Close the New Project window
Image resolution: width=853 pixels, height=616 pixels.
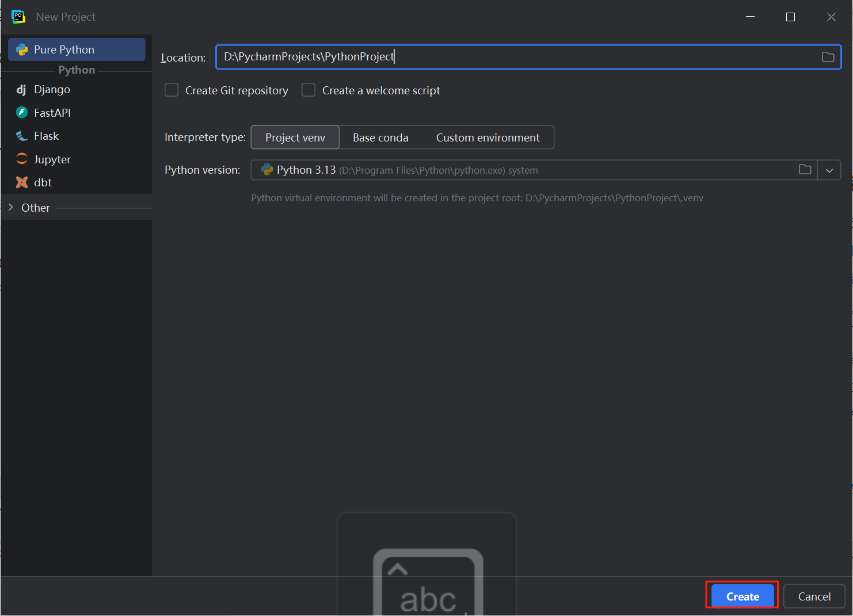point(831,17)
